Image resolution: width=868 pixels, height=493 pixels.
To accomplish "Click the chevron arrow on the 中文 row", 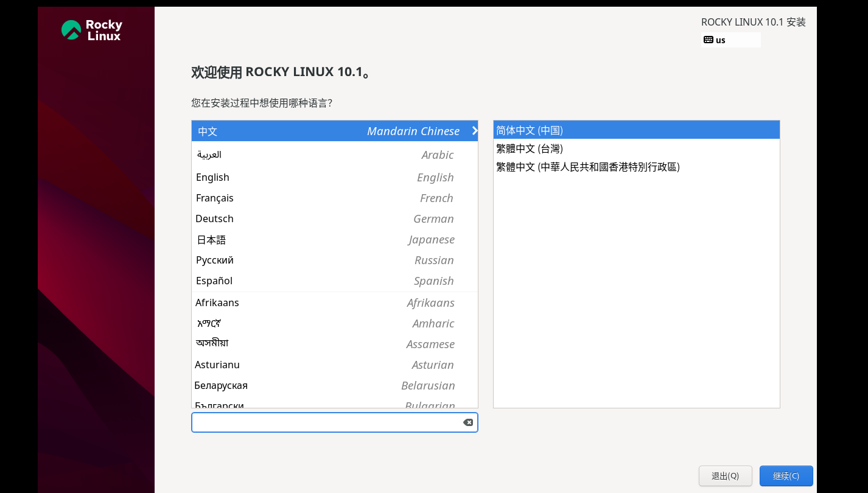I will pos(474,130).
